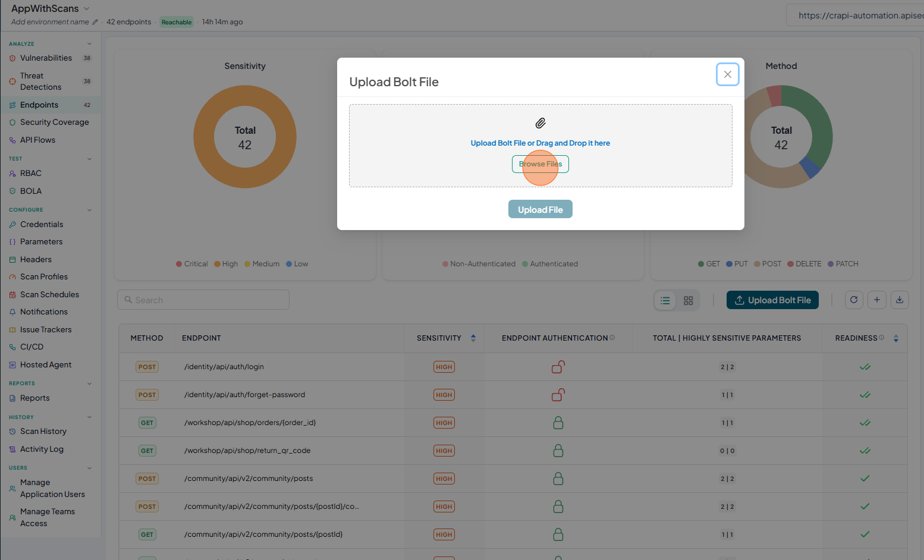Click Manage Application Users icon

12,489
